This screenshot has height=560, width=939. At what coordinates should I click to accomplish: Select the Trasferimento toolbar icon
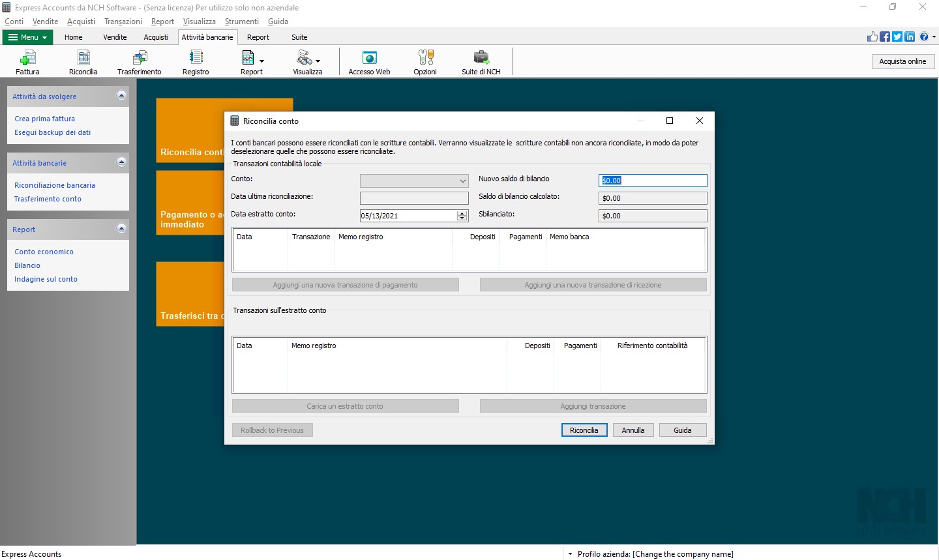click(139, 62)
